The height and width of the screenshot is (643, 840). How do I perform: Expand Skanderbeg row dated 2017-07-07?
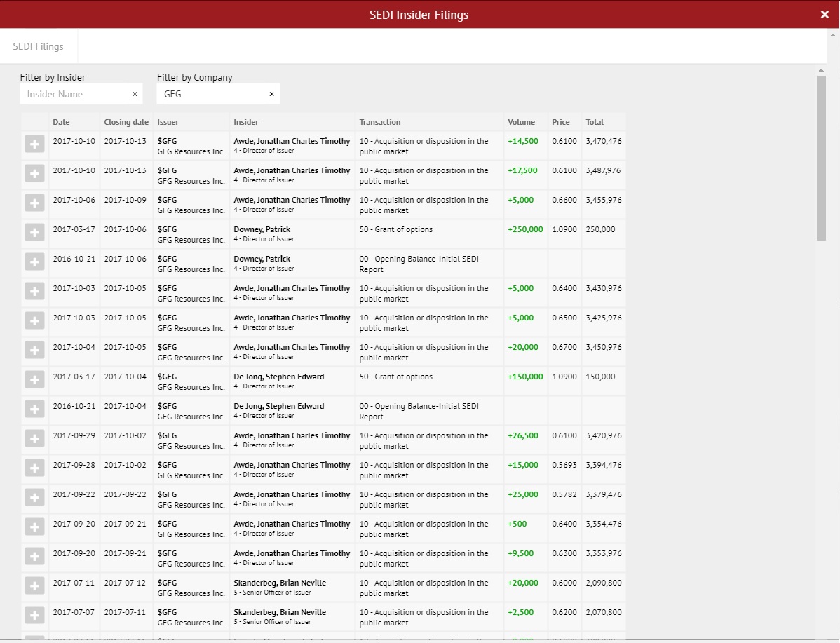(34, 616)
